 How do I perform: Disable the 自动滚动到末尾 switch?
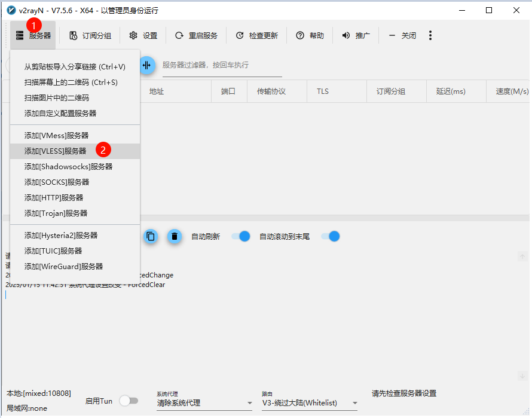331,236
